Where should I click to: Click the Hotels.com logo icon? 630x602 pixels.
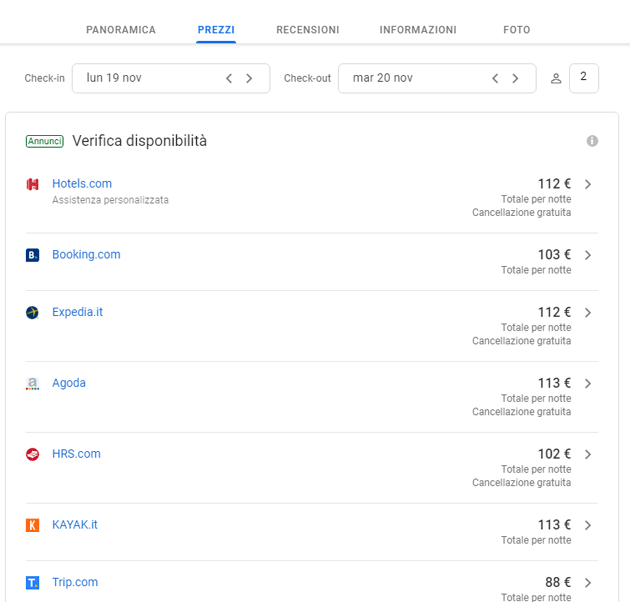(x=33, y=184)
